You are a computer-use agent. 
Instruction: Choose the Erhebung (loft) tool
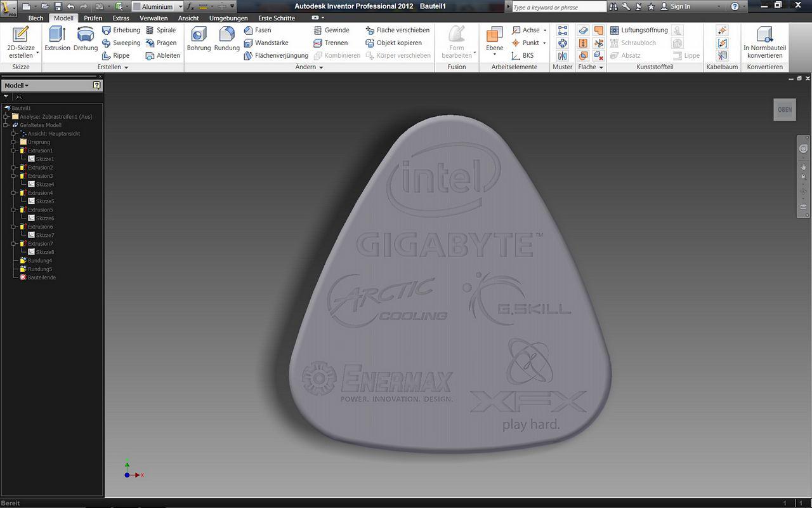click(121, 30)
